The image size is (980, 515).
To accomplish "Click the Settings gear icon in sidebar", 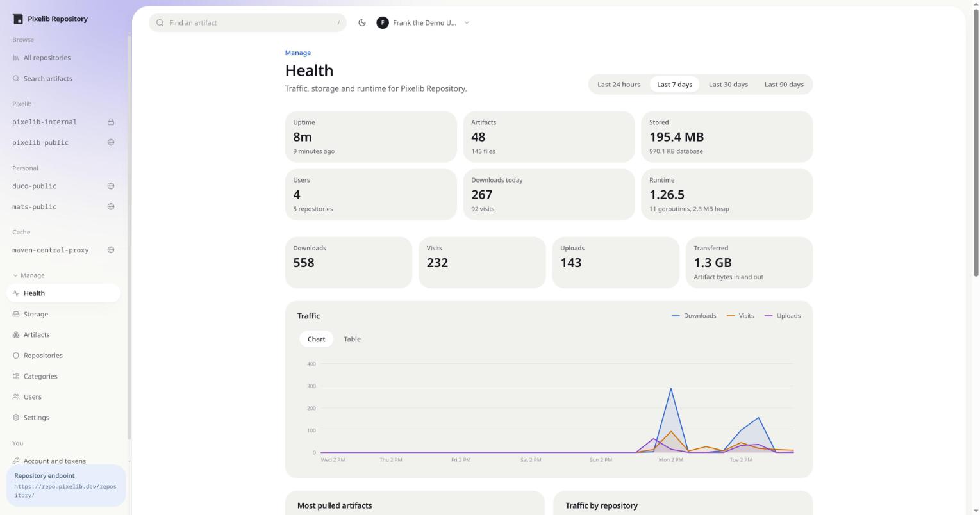I will (x=16, y=418).
